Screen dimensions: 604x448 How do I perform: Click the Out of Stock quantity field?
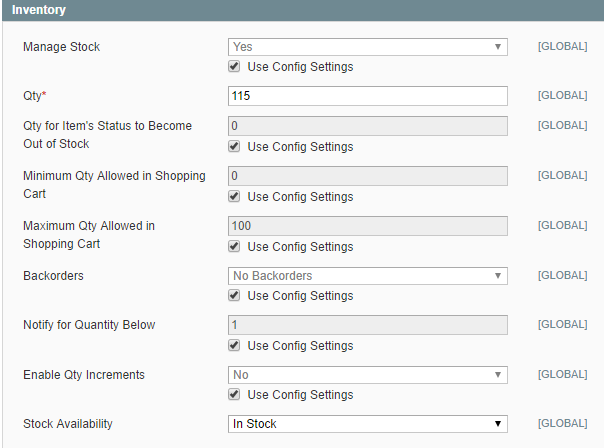[x=367, y=127]
